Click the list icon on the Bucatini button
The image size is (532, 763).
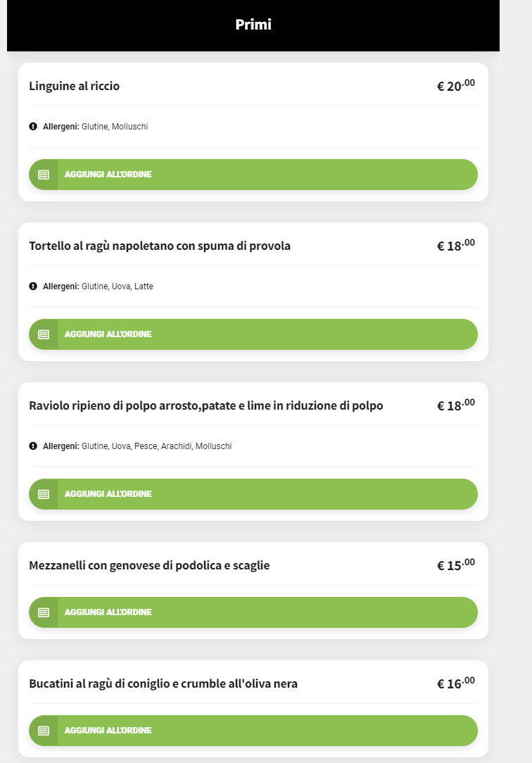(x=44, y=731)
